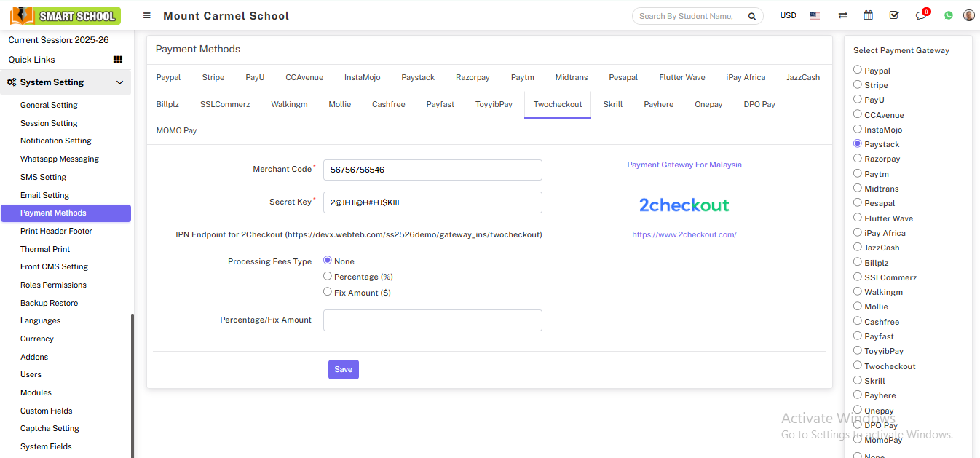The height and width of the screenshot is (458, 980).
Task: Click the WhatsApp icon in header
Action: 948,15
